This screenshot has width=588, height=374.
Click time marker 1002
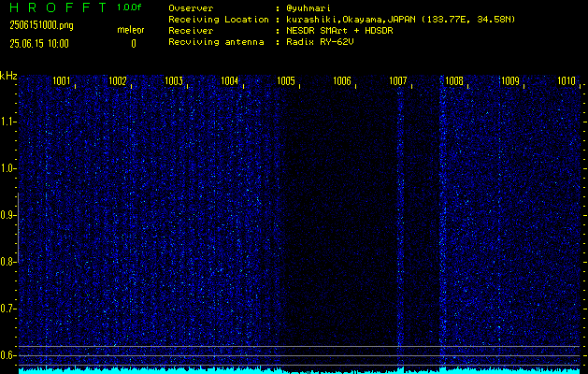(x=118, y=80)
